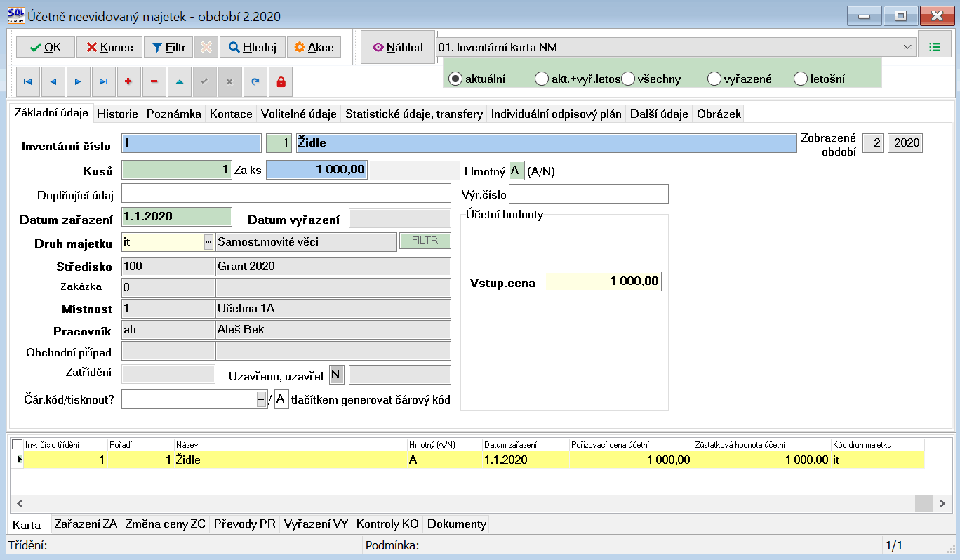The image size is (960, 560).
Task: Open the Poznámka tab
Action: (174, 114)
